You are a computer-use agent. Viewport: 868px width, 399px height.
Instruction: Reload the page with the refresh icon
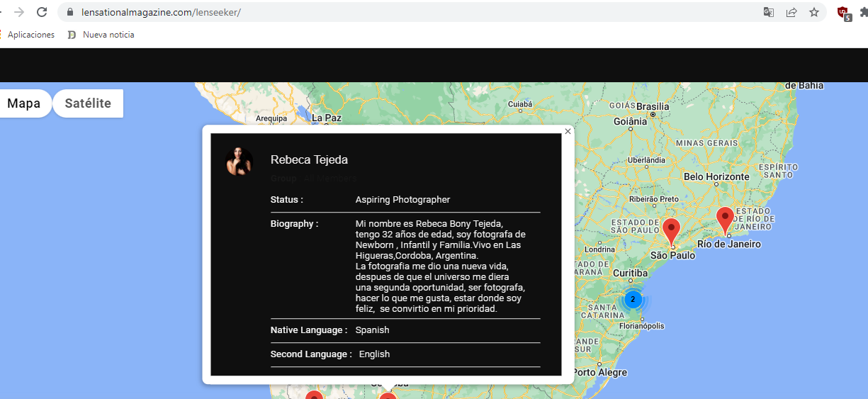42,12
